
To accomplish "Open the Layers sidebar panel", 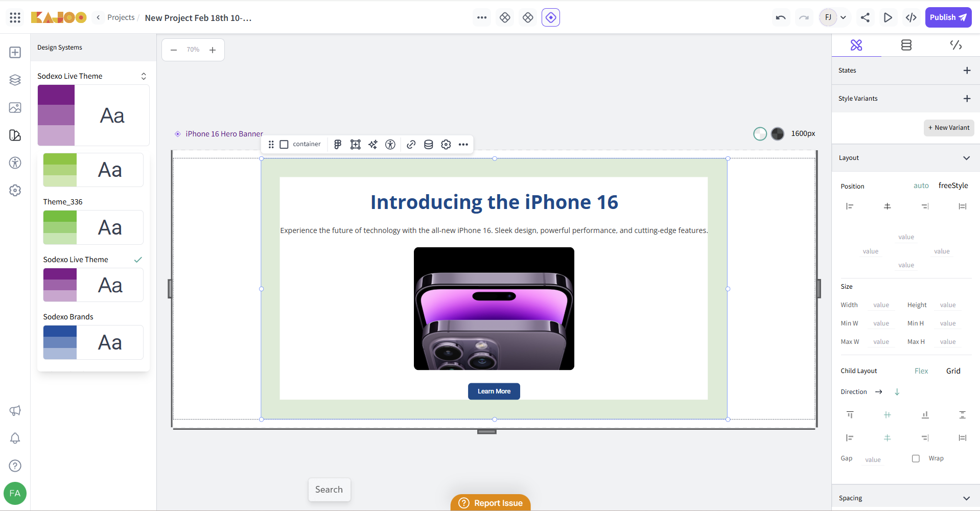I will [x=15, y=80].
